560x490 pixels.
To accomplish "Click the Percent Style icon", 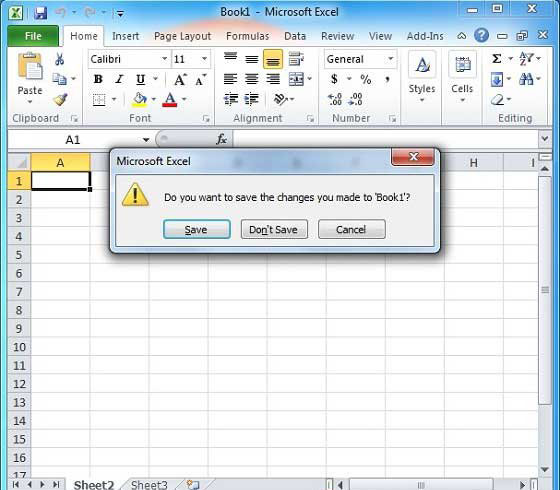I will [x=365, y=79].
